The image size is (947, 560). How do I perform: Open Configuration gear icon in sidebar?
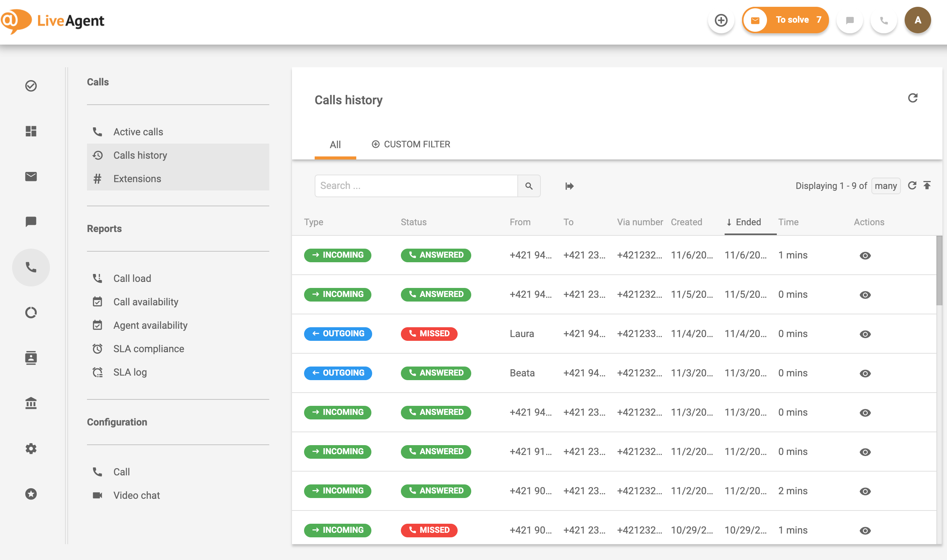(31, 449)
